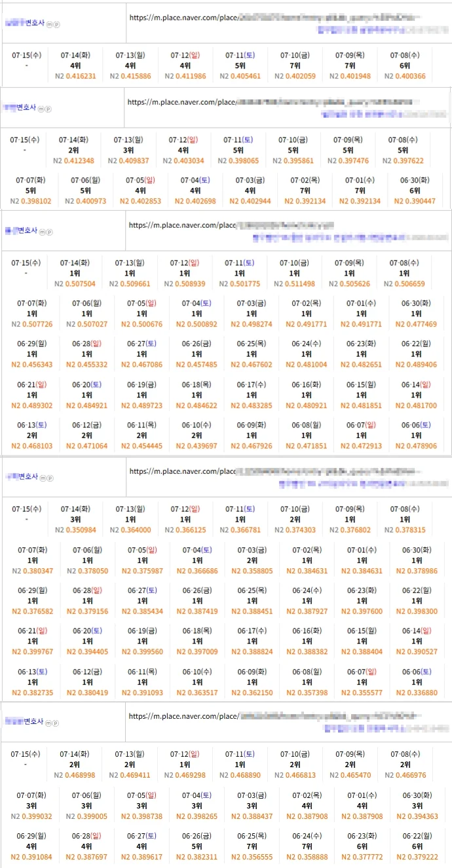
Task: Select the N2 0.411986 score cell
Action: tap(185, 76)
